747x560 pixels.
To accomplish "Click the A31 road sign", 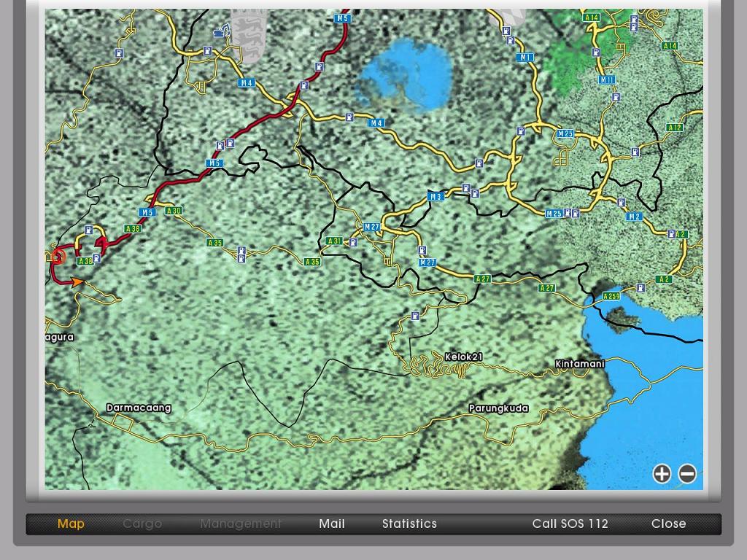I will (x=334, y=241).
